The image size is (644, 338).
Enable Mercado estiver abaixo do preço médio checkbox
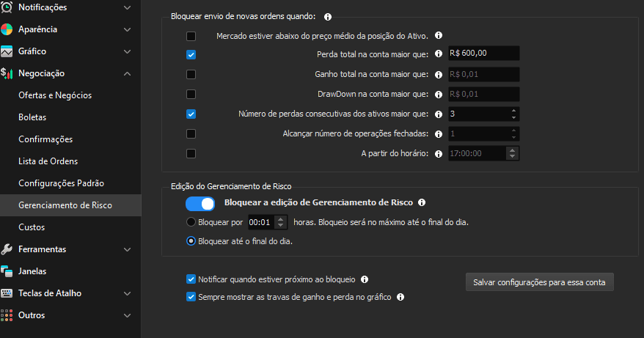click(191, 36)
